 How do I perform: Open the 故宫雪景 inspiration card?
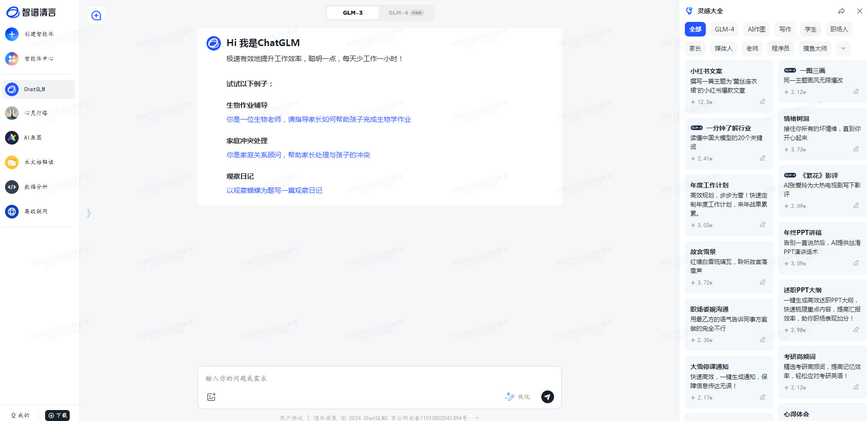(x=729, y=267)
